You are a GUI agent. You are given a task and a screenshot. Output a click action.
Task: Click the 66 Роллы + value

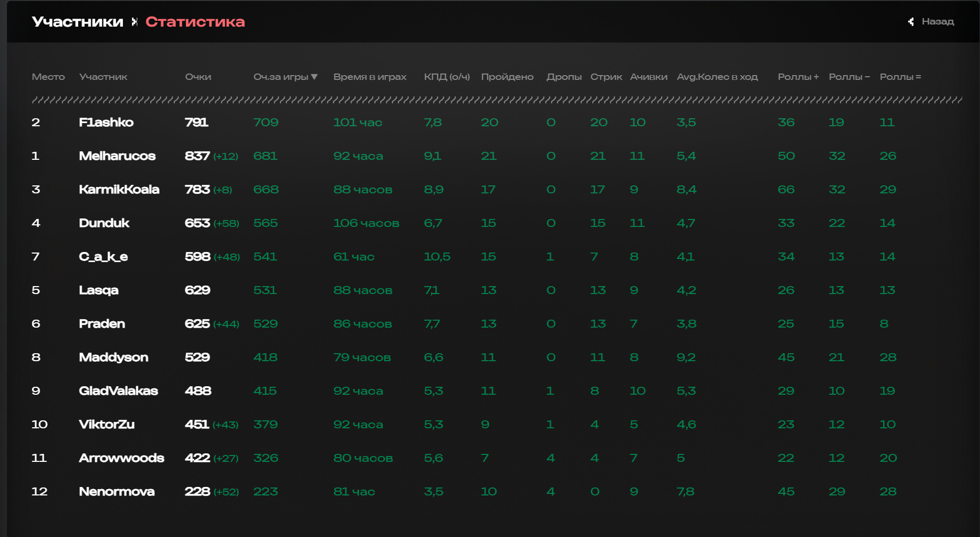coord(786,190)
